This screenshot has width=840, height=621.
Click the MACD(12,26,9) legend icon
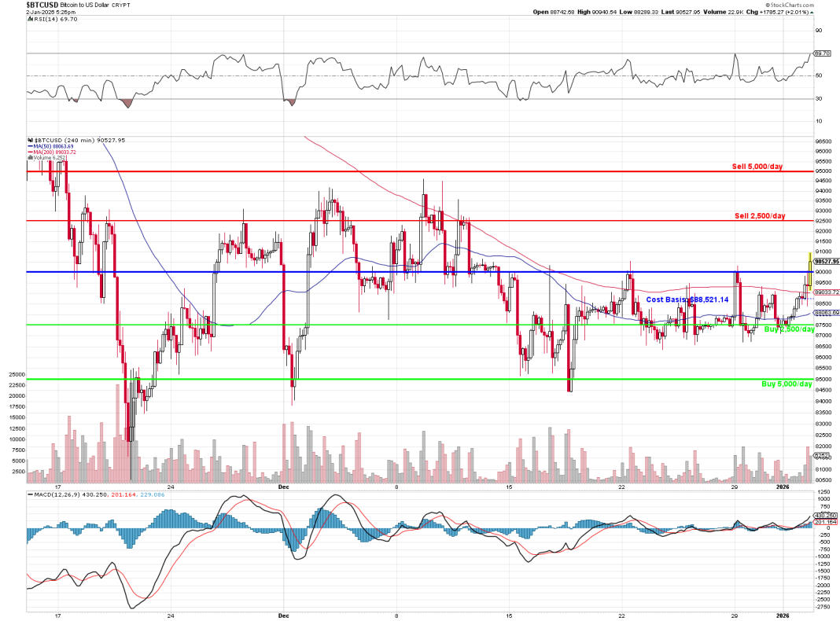(x=29, y=494)
